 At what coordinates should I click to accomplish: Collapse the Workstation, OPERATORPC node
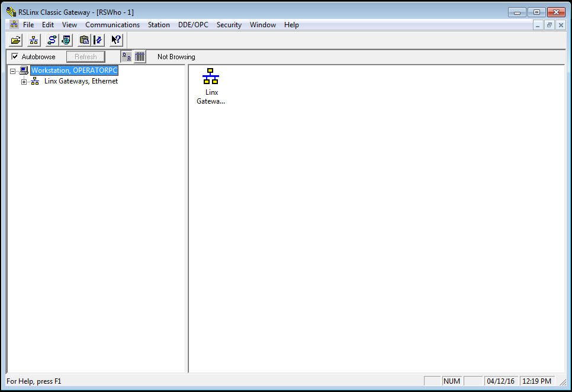point(13,71)
